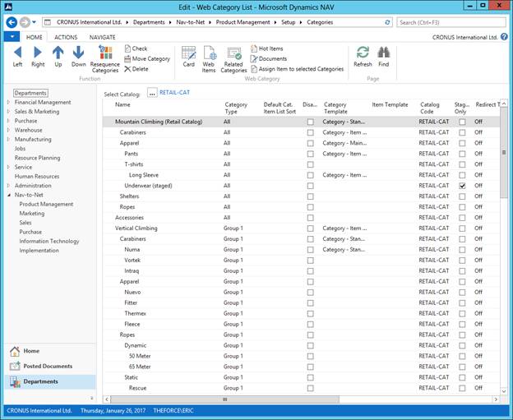Toggle Disabled checkbox for Pants row

[310, 154]
